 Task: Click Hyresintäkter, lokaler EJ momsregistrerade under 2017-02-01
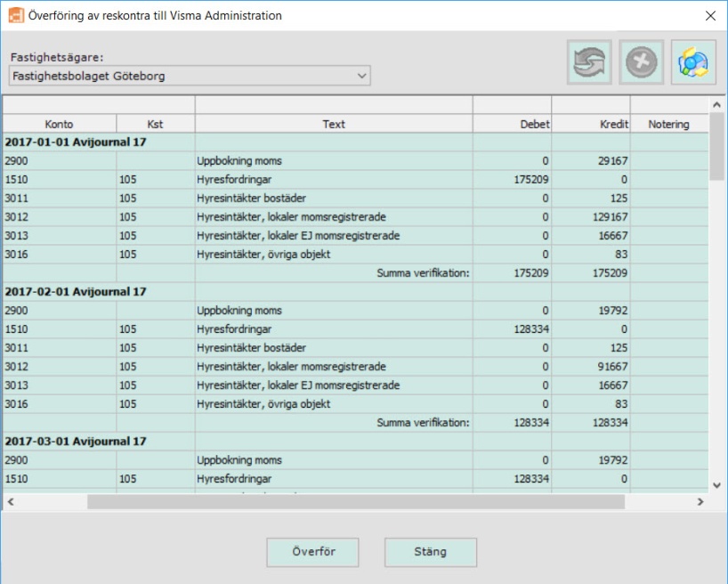(x=298, y=385)
